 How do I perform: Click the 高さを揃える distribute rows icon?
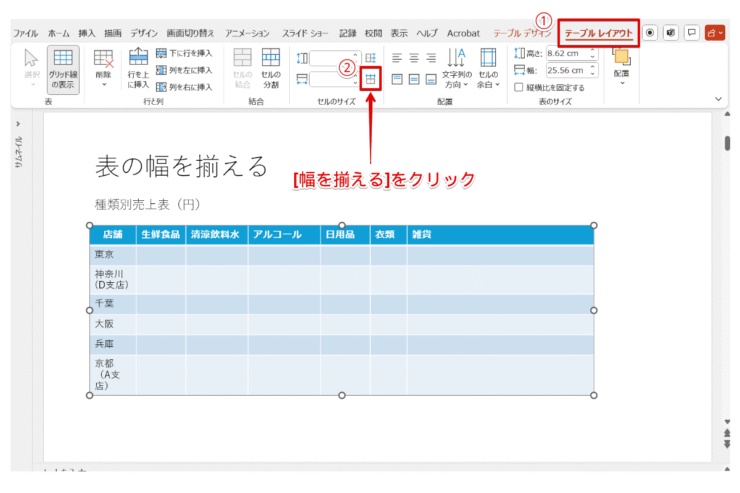[x=370, y=58]
